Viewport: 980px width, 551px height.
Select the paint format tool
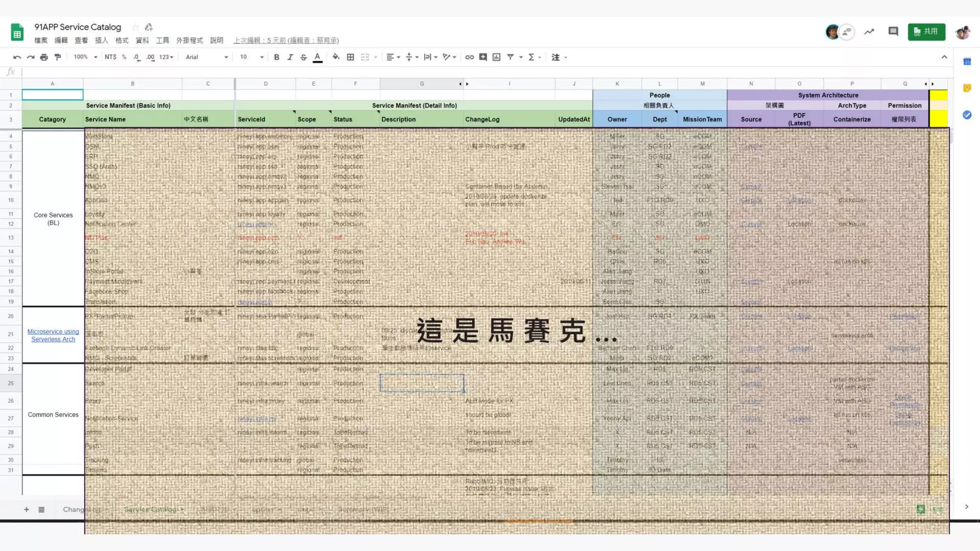58,57
